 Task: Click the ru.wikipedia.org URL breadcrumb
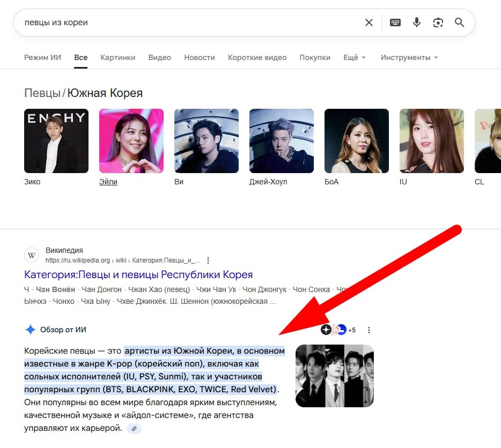[x=123, y=260]
